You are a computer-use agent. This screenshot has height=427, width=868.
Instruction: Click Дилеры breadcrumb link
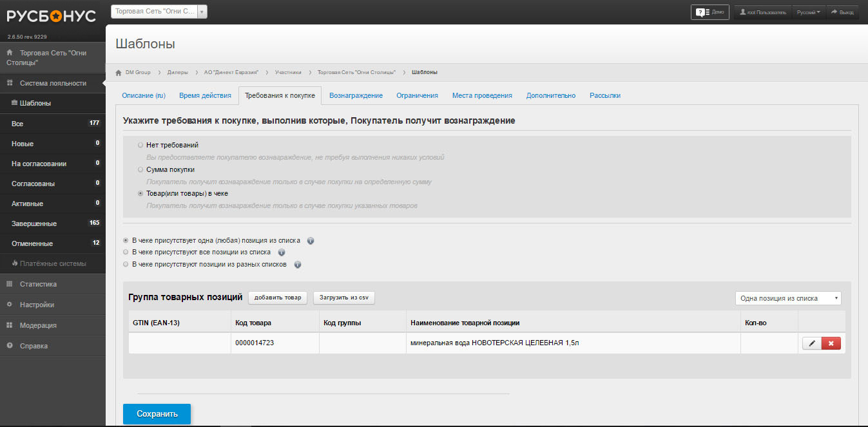coord(177,72)
